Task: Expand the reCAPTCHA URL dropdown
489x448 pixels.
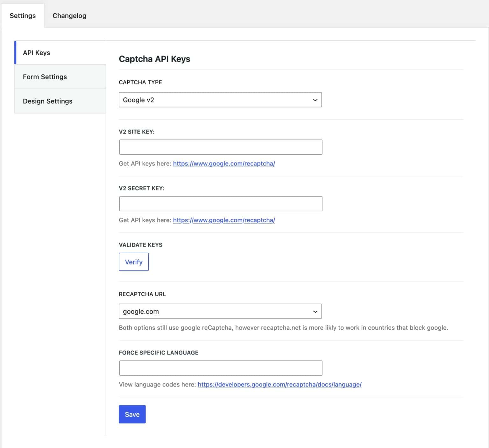Action: click(220, 311)
